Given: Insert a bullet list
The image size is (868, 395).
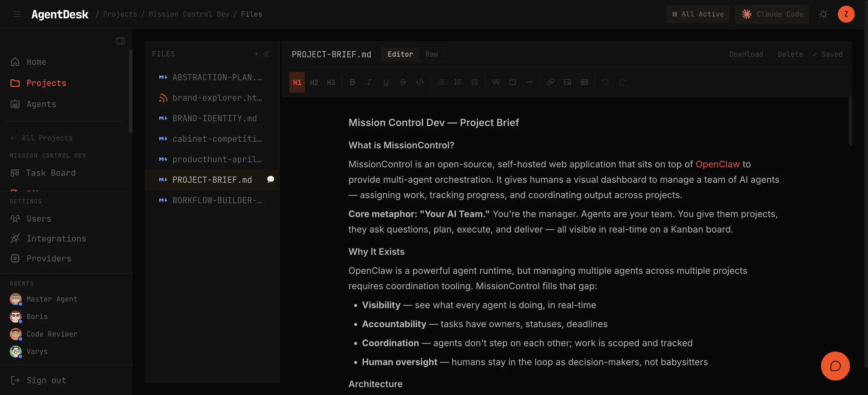Looking at the screenshot, I should (441, 82).
